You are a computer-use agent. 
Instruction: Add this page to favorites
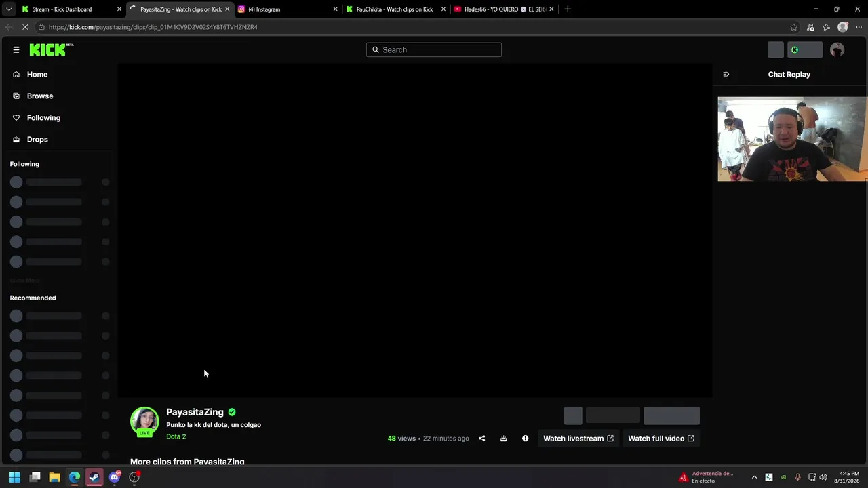pyautogui.click(x=794, y=27)
